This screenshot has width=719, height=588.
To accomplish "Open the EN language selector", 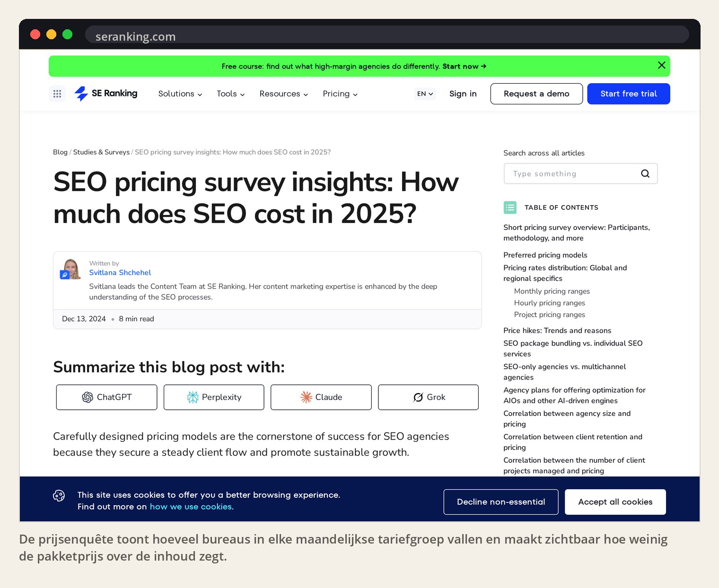I will pyautogui.click(x=425, y=94).
